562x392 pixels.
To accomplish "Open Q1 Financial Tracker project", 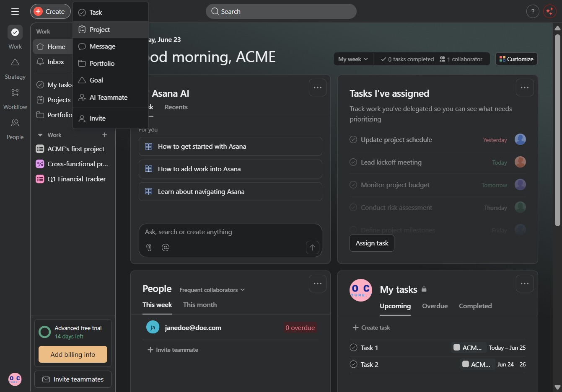I will (73, 179).
